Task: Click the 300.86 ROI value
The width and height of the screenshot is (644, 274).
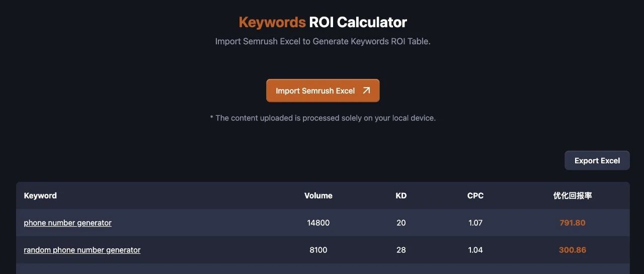Action: [572, 250]
